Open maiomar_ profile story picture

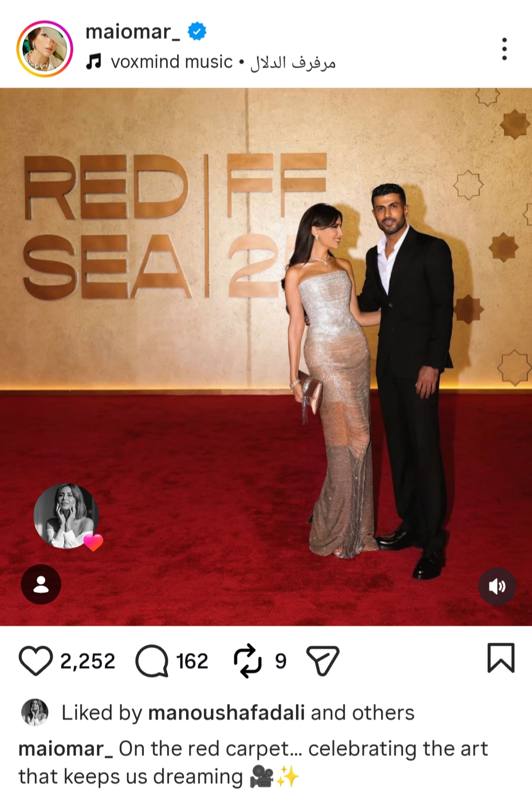[45, 49]
